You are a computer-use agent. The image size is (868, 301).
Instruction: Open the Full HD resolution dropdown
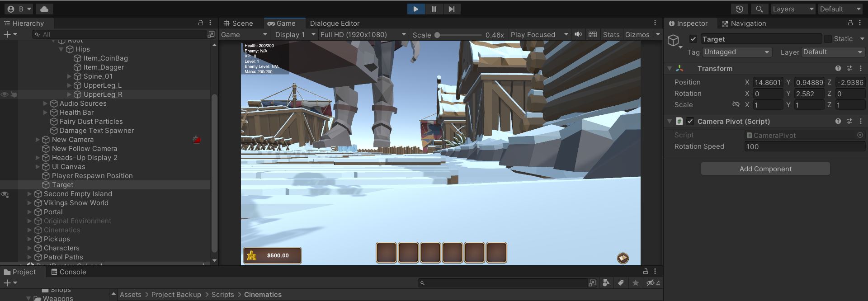(x=363, y=35)
